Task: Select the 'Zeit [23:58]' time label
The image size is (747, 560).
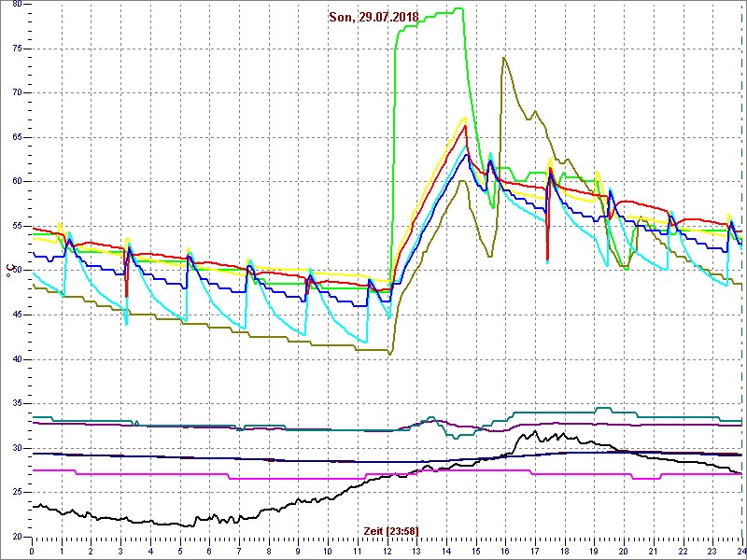Action: pos(391,530)
